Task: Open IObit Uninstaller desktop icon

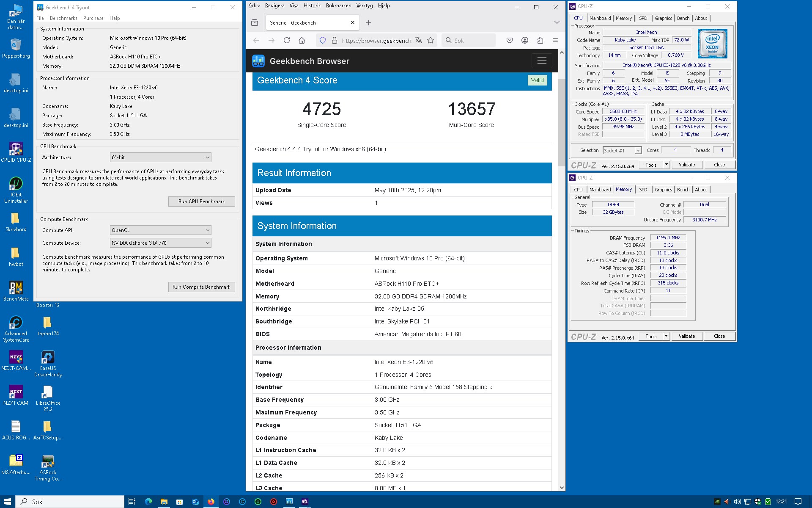Action: click(x=16, y=190)
